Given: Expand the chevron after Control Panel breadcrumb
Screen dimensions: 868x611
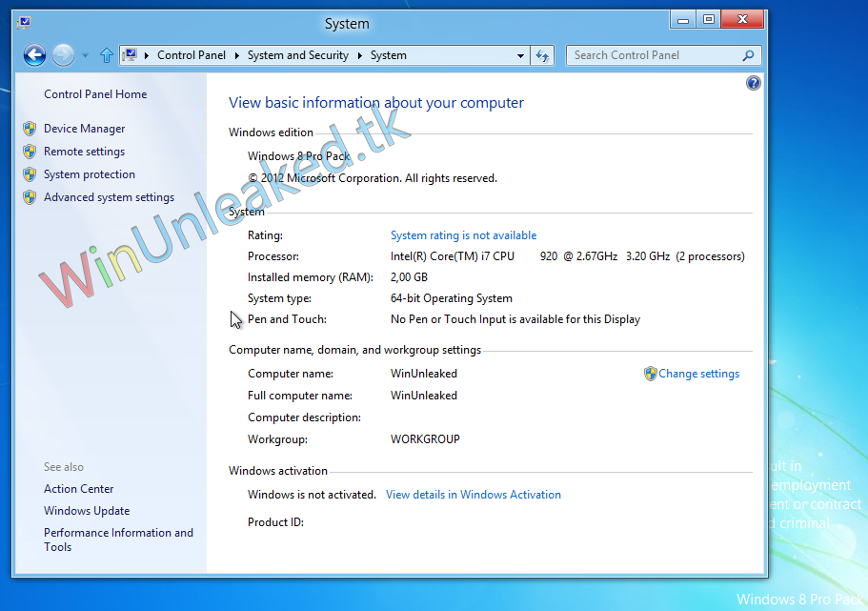Looking at the screenshot, I should point(237,55).
